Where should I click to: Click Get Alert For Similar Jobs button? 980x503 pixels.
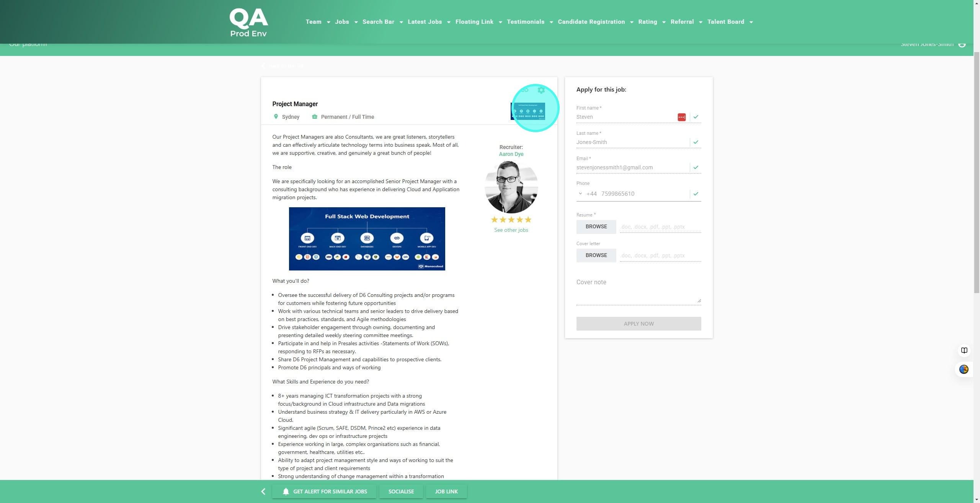coord(324,492)
